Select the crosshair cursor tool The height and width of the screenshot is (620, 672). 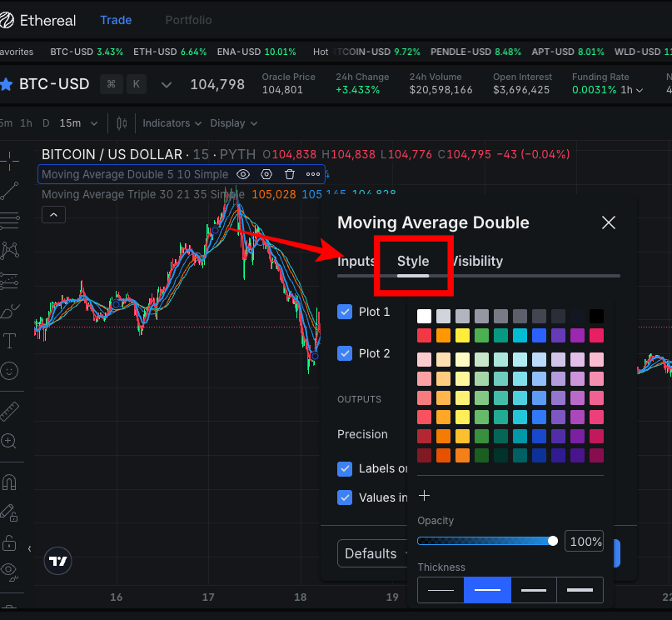point(9,161)
